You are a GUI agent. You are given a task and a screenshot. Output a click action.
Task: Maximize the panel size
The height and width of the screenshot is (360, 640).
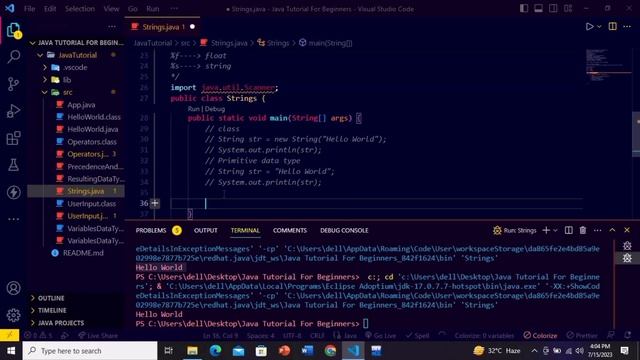coord(612,231)
